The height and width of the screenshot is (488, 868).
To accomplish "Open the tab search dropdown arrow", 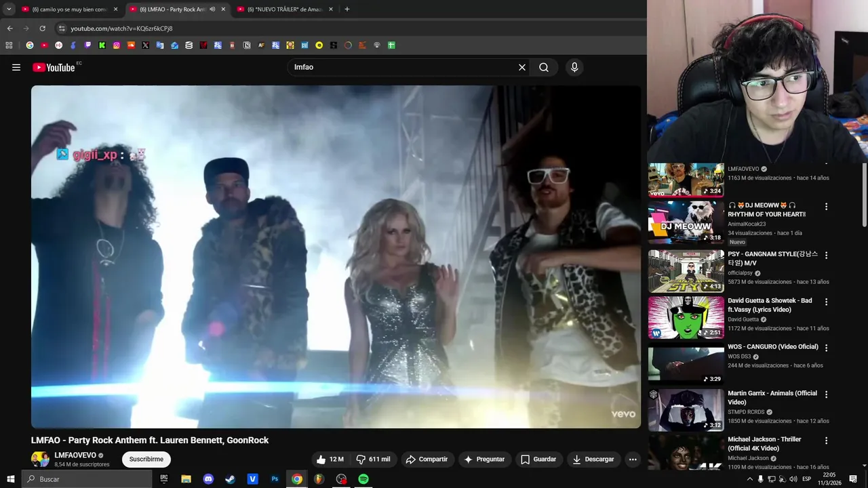I will [x=9, y=9].
